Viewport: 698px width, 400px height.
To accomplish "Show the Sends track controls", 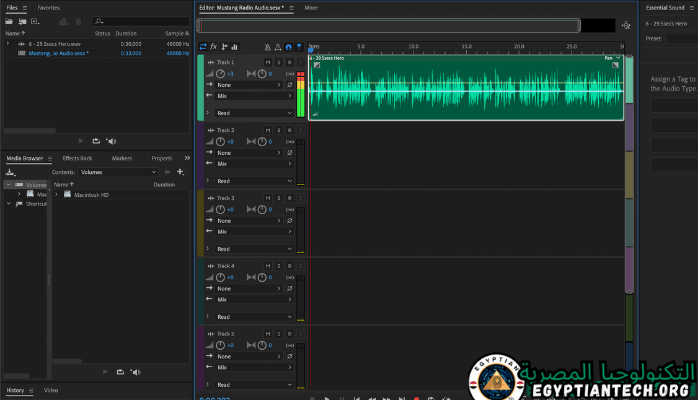I will tap(226, 46).
